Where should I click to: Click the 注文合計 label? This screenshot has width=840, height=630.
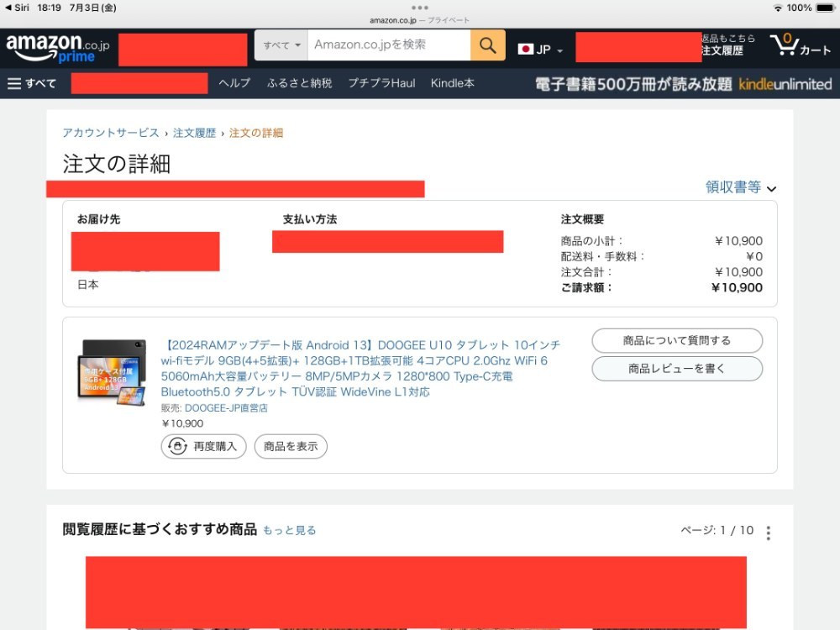coord(586,272)
